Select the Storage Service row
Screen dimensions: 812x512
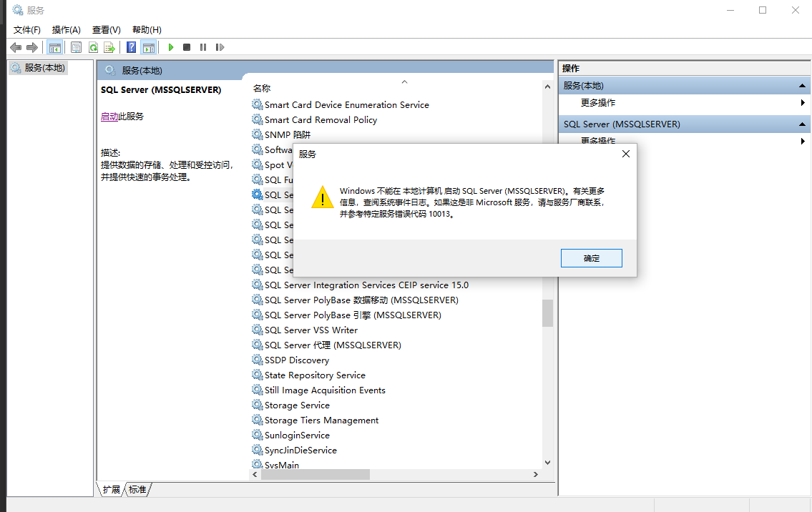[x=290, y=405]
